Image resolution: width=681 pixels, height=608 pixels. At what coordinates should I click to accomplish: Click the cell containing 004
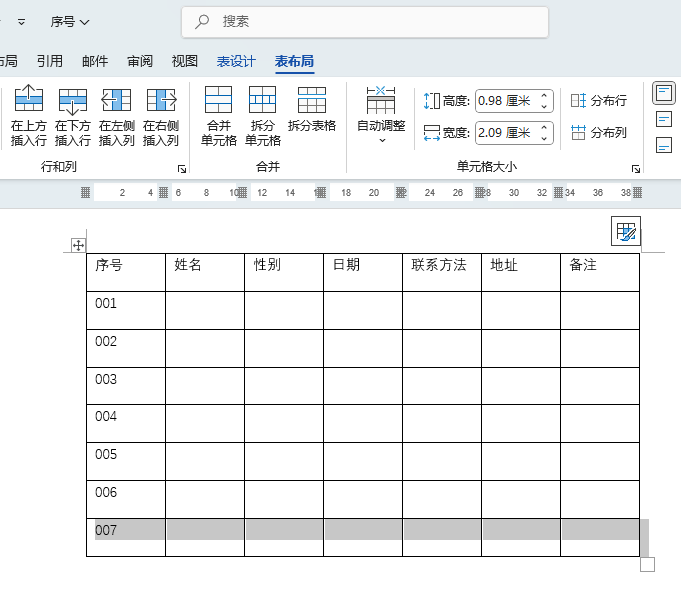pyautogui.click(x=126, y=424)
